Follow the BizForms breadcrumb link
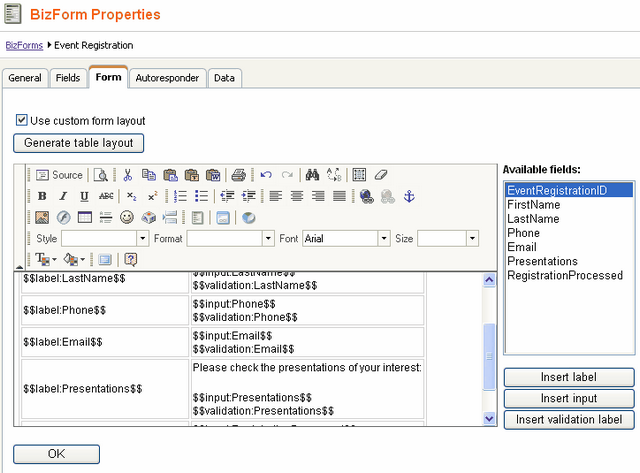This screenshot has height=473, width=640. [x=24, y=45]
